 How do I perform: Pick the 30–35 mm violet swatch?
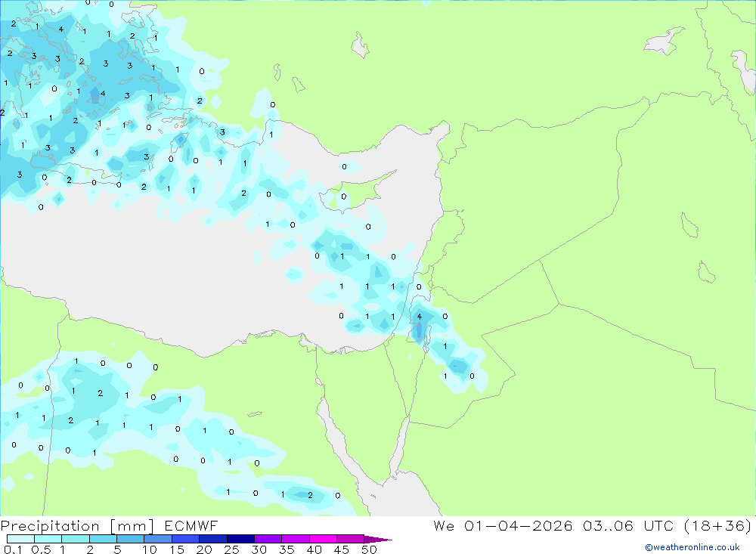268,539
